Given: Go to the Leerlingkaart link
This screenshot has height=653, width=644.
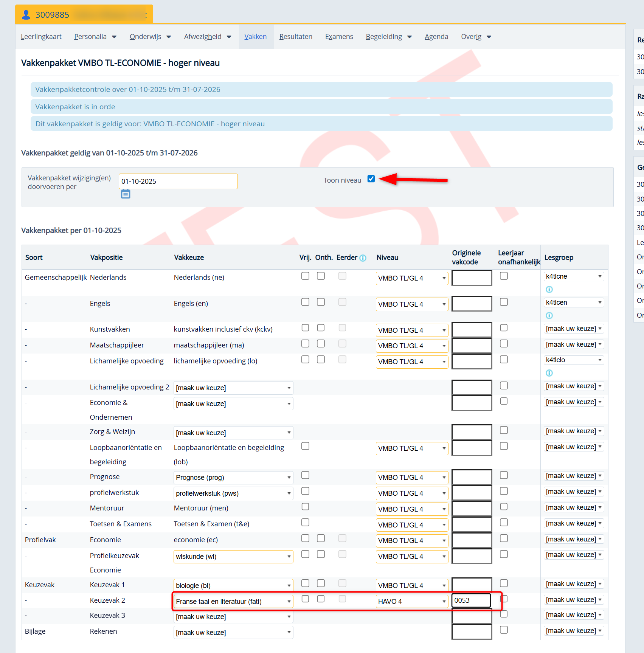Looking at the screenshot, I should click(41, 37).
